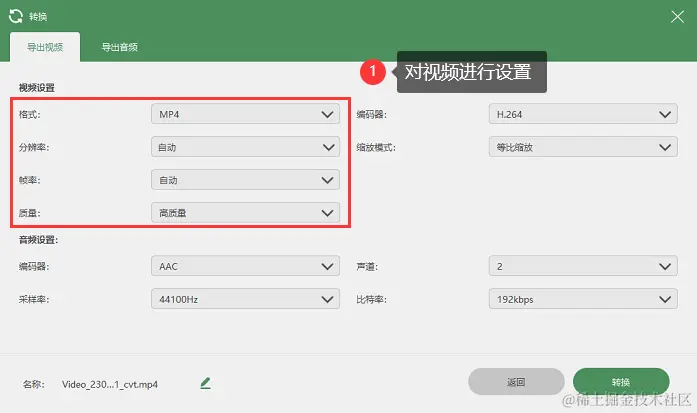Click the 分辨率: label

(x=34, y=147)
